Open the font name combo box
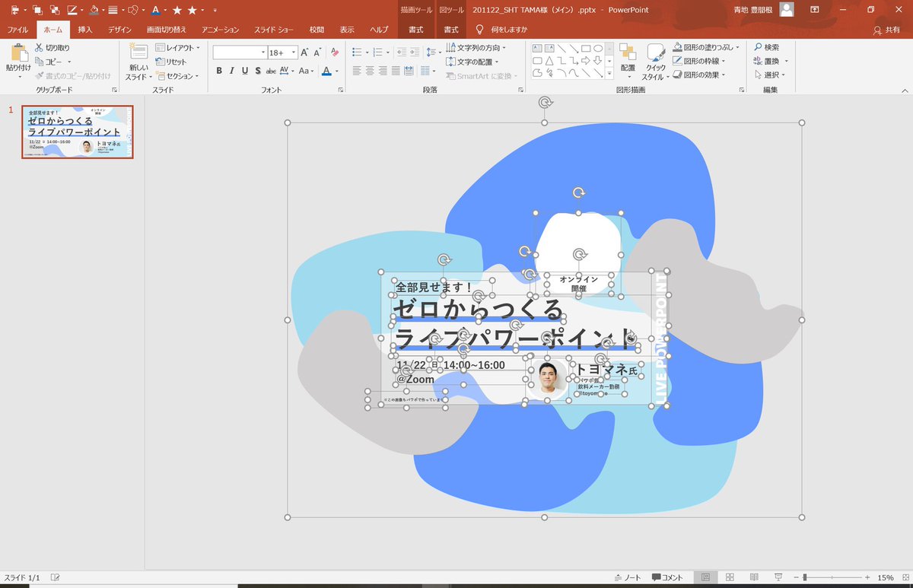 click(x=240, y=52)
